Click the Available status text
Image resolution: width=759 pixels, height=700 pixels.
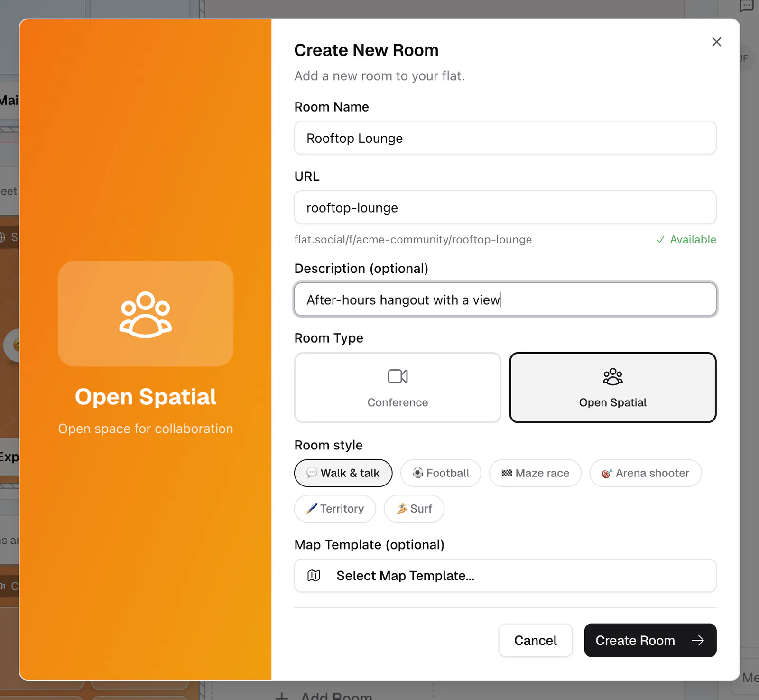coord(693,240)
